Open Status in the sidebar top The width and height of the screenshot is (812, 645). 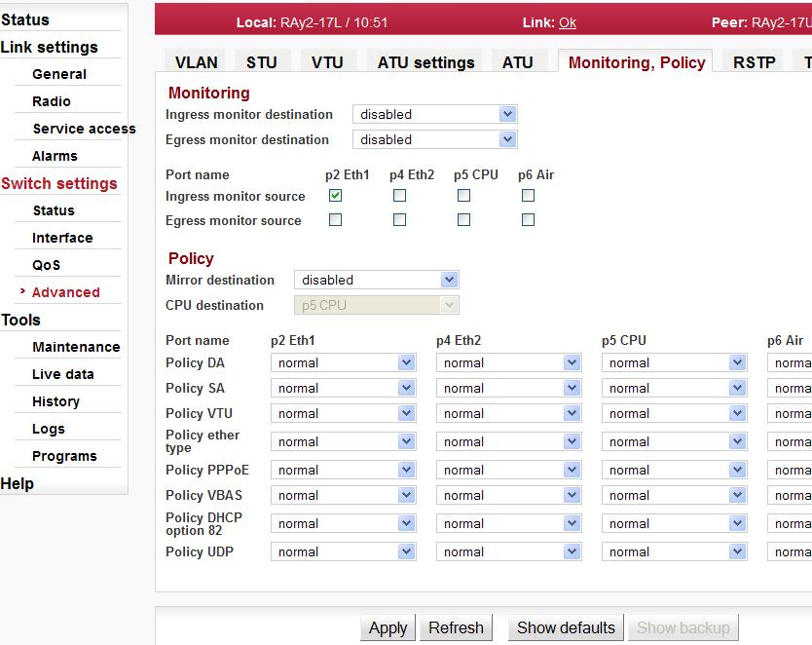click(25, 19)
